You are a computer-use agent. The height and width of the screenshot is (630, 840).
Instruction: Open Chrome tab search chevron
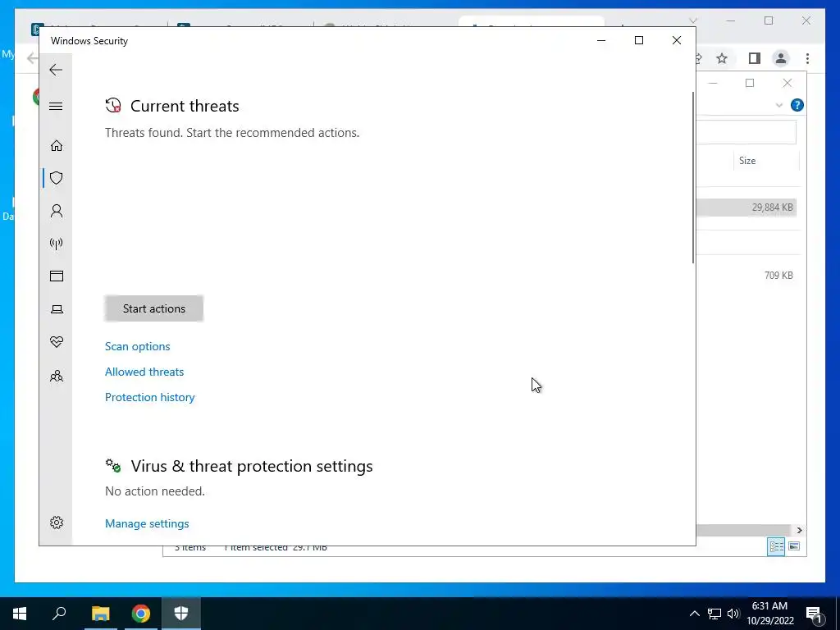(x=692, y=21)
